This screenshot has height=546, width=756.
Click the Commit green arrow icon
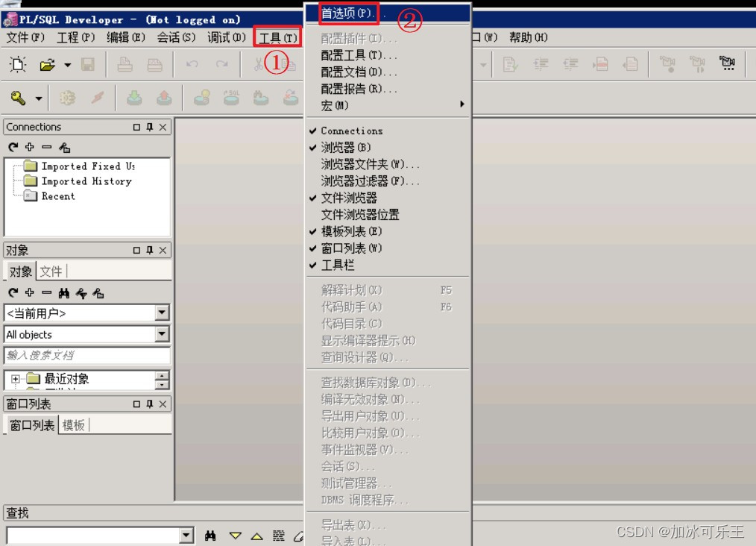click(134, 98)
